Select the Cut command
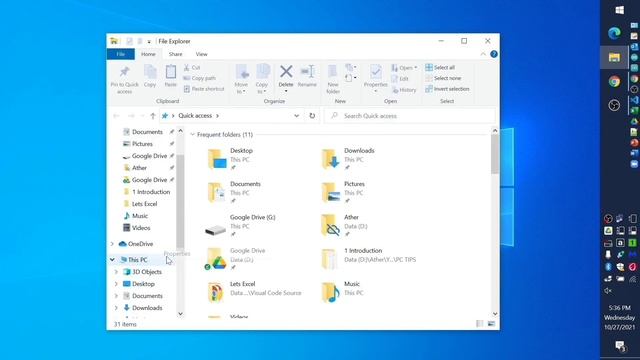The height and width of the screenshot is (360, 640). tap(192, 67)
